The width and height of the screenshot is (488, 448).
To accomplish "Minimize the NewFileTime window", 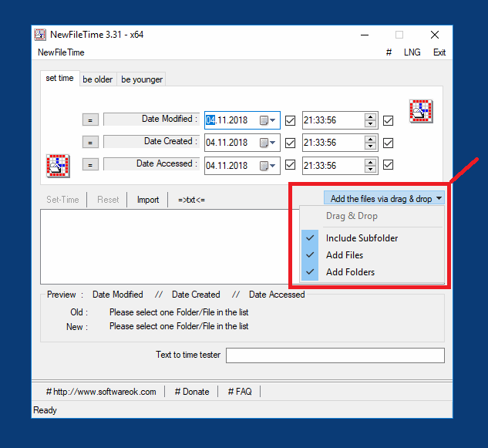I will click(365, 35).
